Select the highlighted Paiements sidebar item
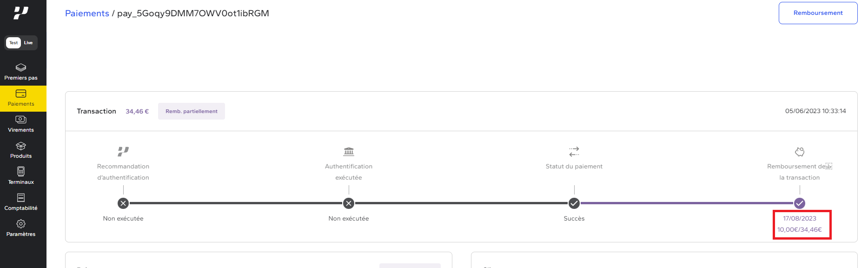The image size is (868, 268). pyautogui.click(x=21, y=98)
